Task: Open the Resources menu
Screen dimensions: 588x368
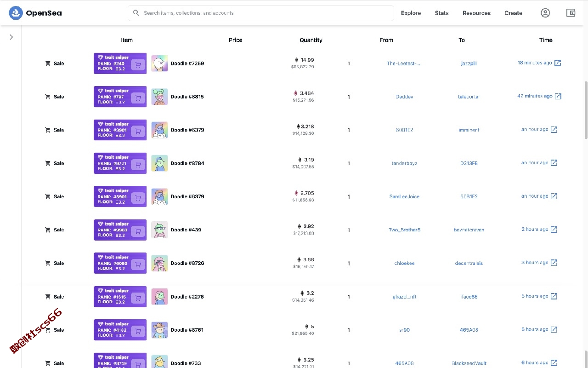Action: tap(476, 13)
